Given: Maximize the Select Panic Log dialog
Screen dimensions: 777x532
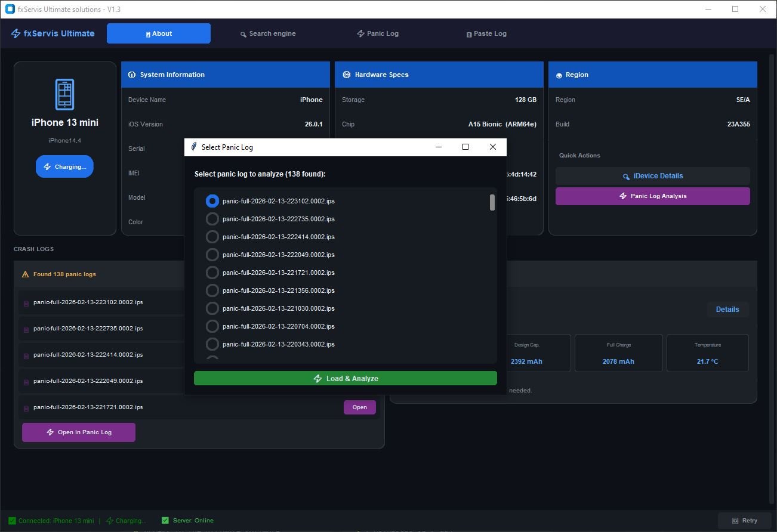Looking at the screenshot, I should [x=465, y=147].
